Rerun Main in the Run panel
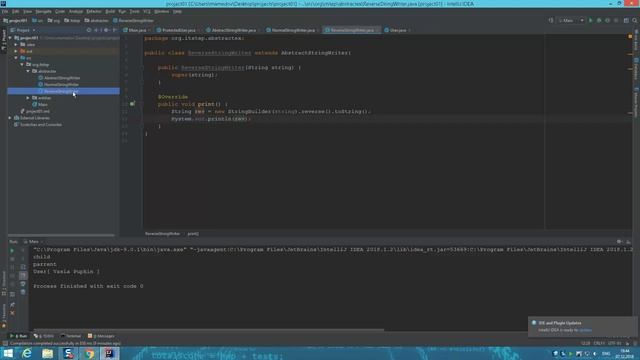This screenshot has width=640, height=360. pos(12,250)
